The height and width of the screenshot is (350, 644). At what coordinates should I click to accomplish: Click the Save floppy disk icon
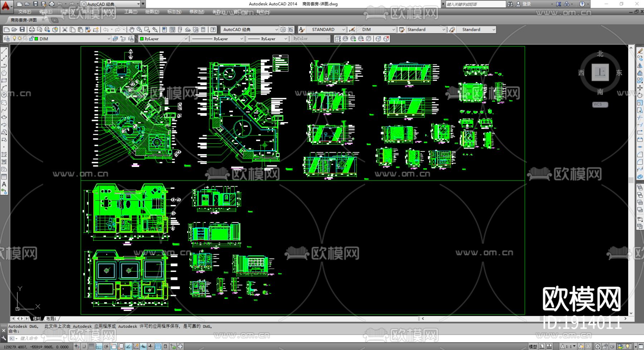click(x=22, y=30)
